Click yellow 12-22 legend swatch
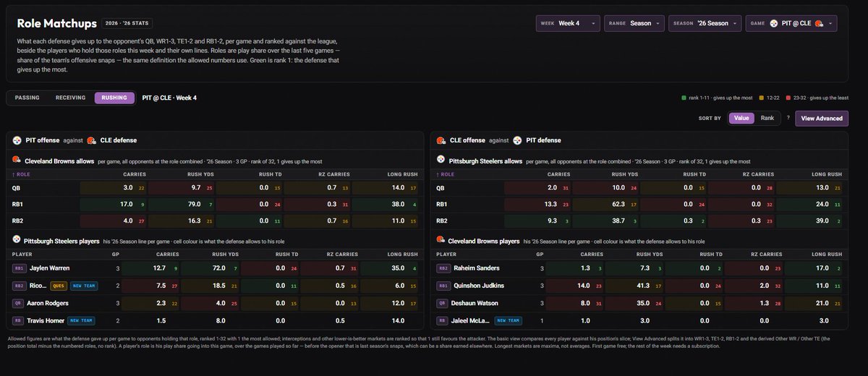Screen dimensions: 868x376 (763, 98)
